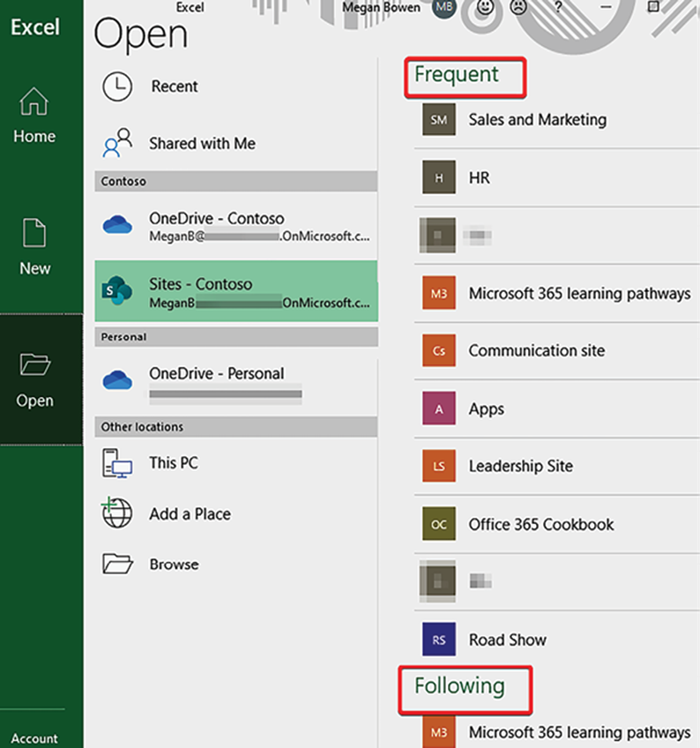Screen dimensions: 700x748
Task: Click the Browse folder icon
Action: click(117, 564)
